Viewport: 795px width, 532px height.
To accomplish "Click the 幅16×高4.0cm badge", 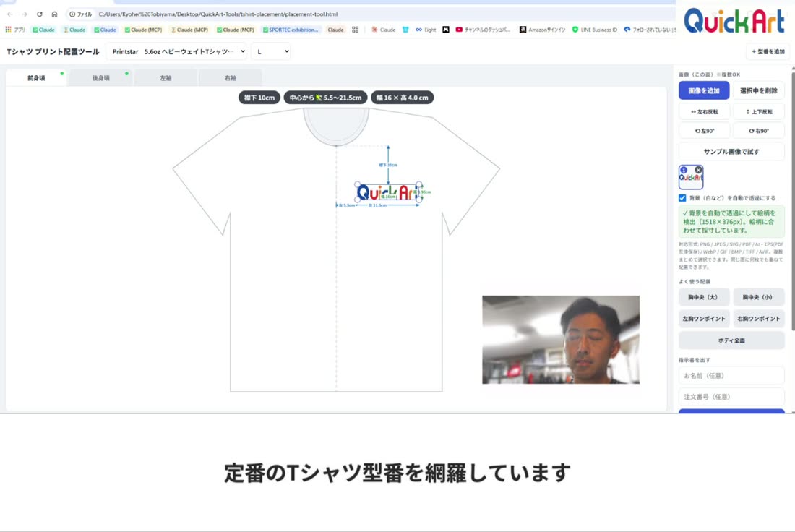I will click(402, 98).
